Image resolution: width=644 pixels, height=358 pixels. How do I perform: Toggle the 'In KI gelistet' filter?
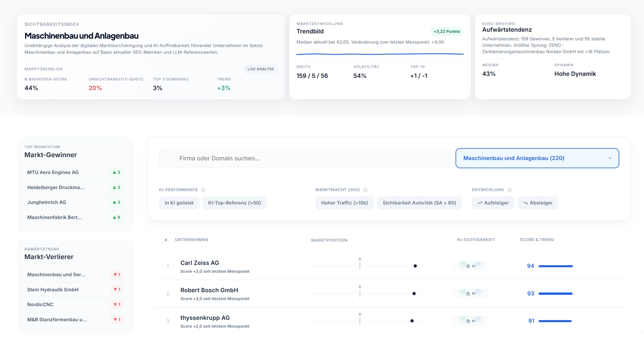click(x=179, y=203)
